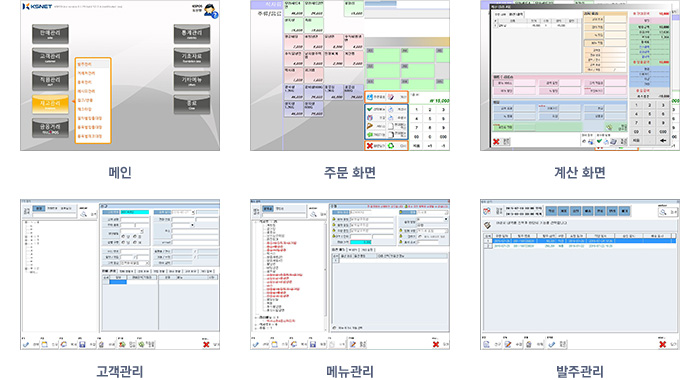This screenshot has height=380, width=700.
Task: Click blue order icon in top orange box
Action: tap(370, 96)
